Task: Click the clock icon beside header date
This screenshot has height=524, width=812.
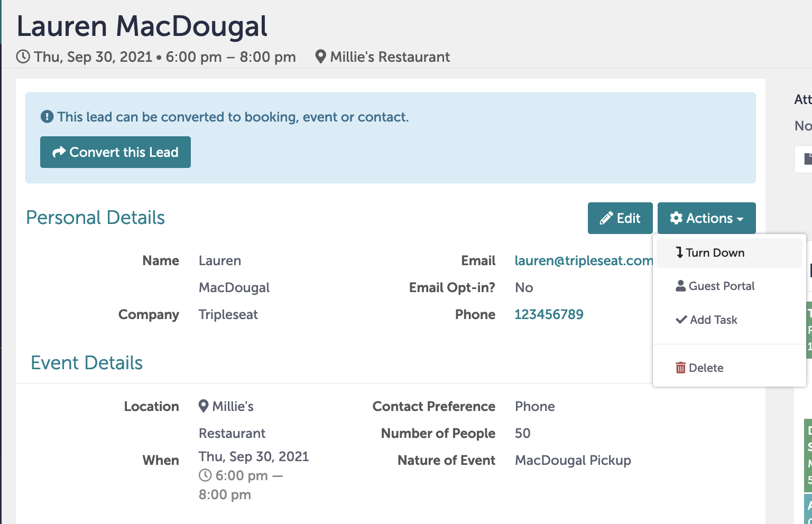Action: tap(23, 57)
